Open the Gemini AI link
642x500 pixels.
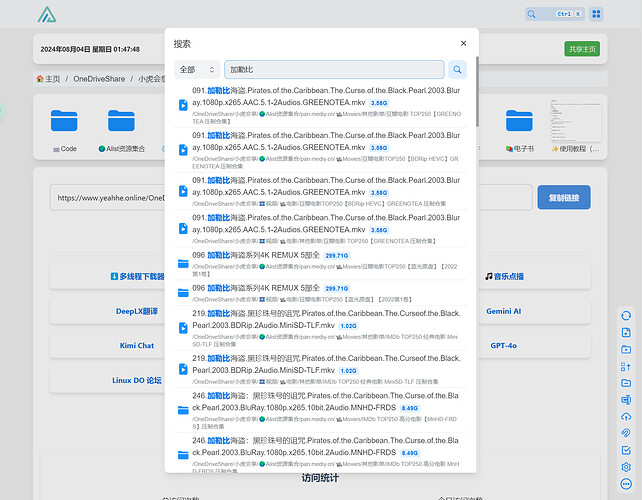point(504,311)
